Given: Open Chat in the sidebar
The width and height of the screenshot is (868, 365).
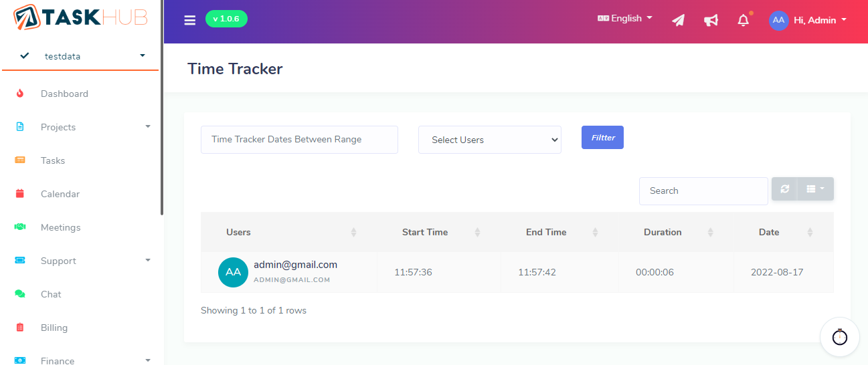Looking at the screenshot, I should 51,294.
